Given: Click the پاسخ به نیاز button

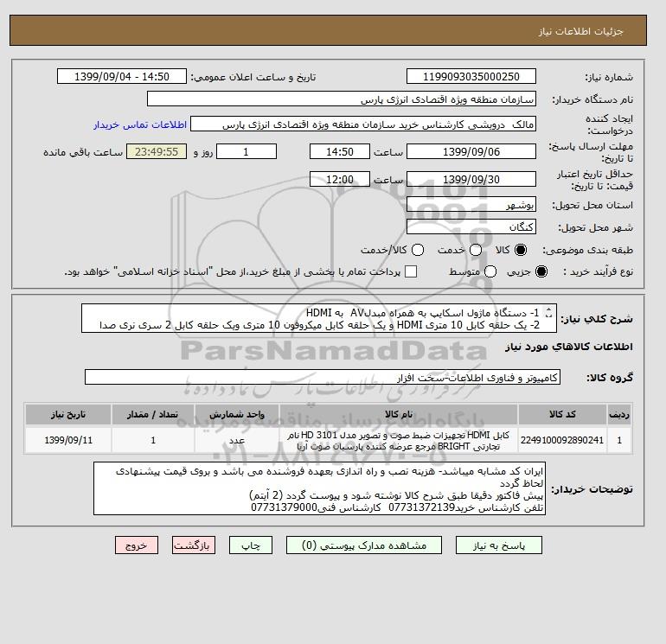Looking at the screenshot, I should pos(499,545).
